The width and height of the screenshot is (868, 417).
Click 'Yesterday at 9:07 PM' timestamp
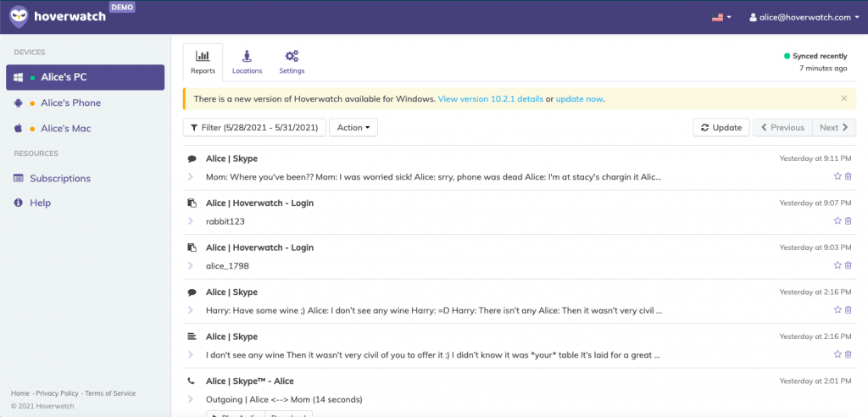pos(815,203)
